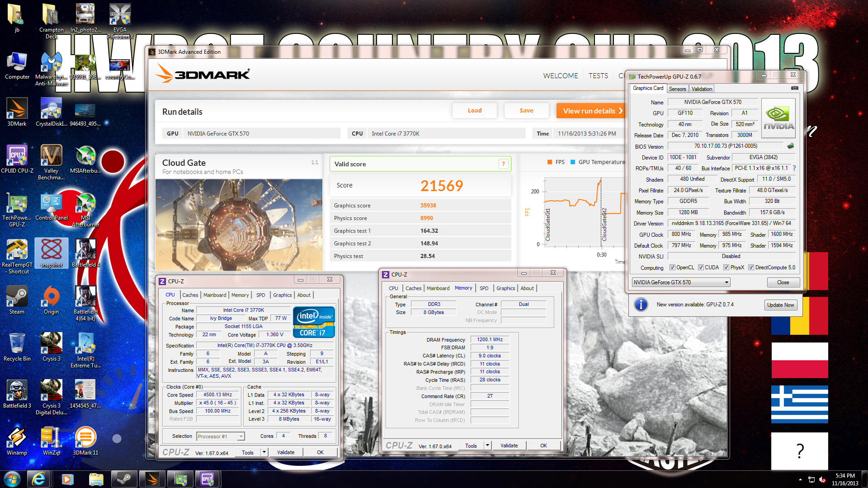Screen dimensions: 868x488
Task: Click the Cloud Gate preview thumbnail
Action: (239, 225)
